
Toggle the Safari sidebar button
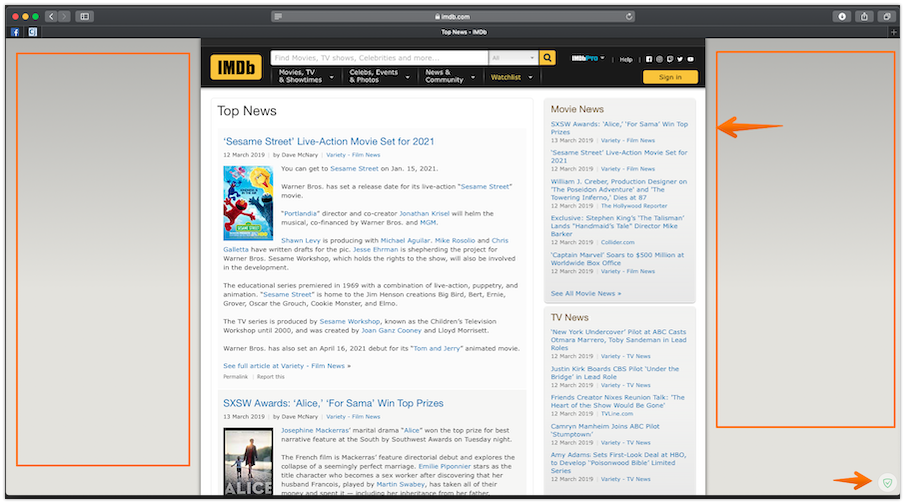[x=84, y=16]
